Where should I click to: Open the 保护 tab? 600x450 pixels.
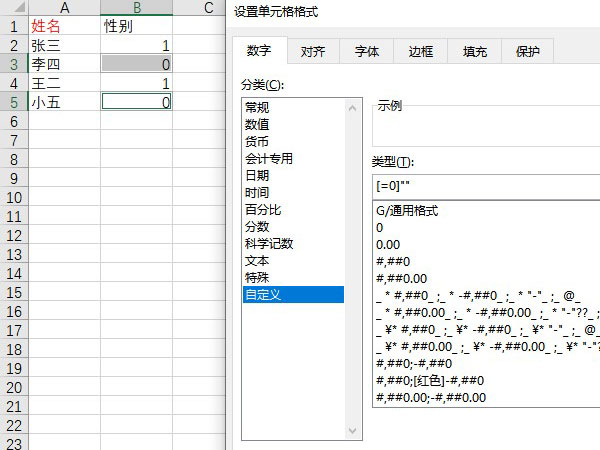coord(528,51)
